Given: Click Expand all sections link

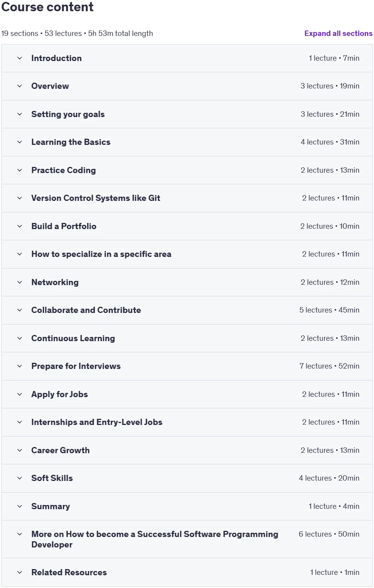Looking at the screenshot, I should pyautogui.click(x=338, y=34).
